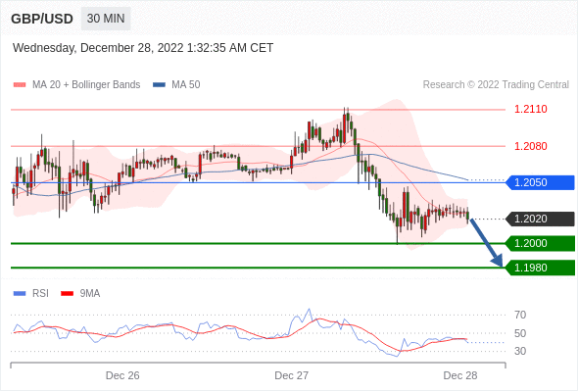Click the 9MA legend label
The image size is (578, 392).
90,294
